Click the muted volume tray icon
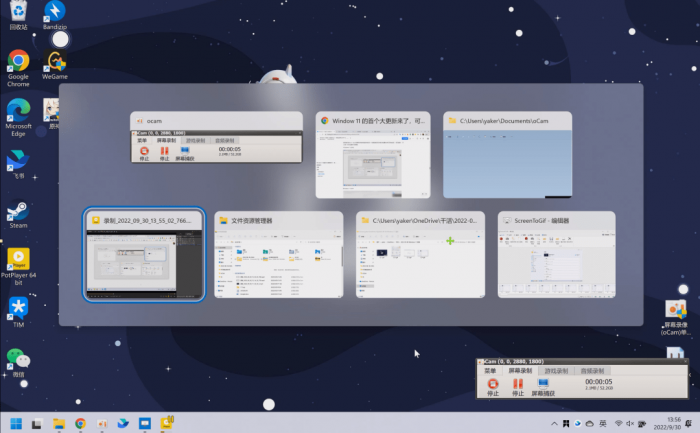Image resolution: width=700 pixels, height=433 pixels. pyautogui.click(x=630, y=423)
